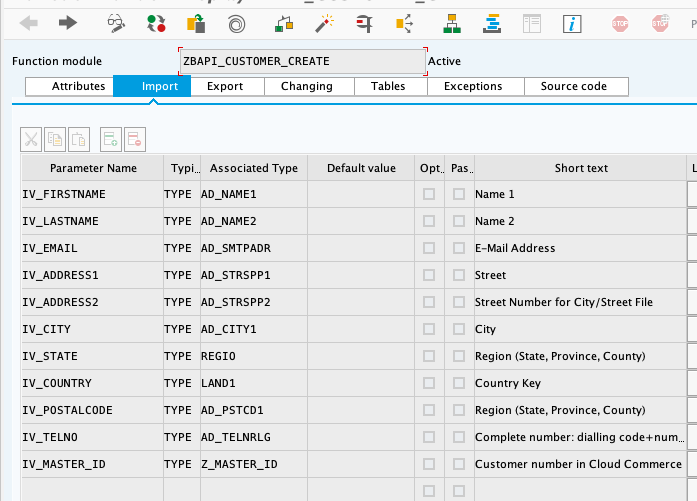Click the Z_MASTER_ID associated type cell
Image resolution: width=697 pixels, height=501 pixels.
click(x=254, y=464)
